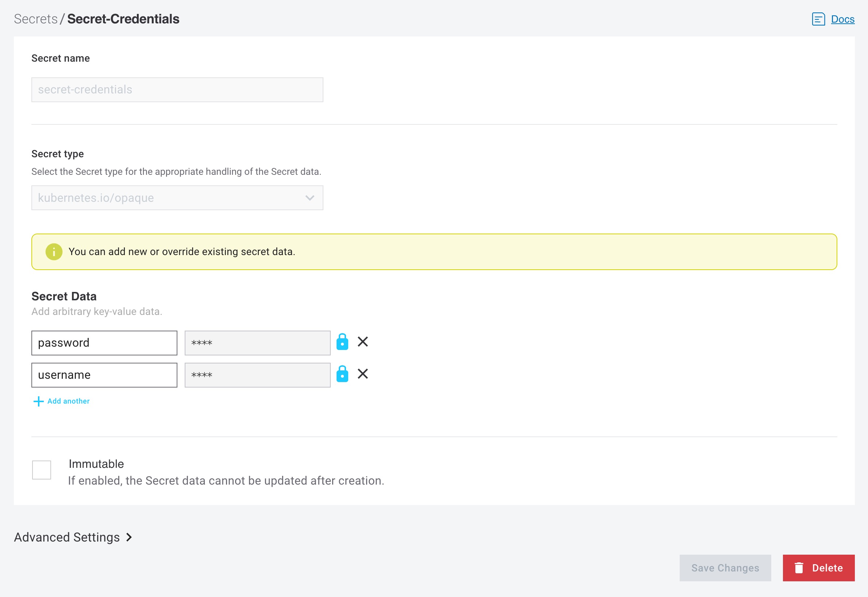
Task: Click the Docs document icon
Action: coord(818,19)
